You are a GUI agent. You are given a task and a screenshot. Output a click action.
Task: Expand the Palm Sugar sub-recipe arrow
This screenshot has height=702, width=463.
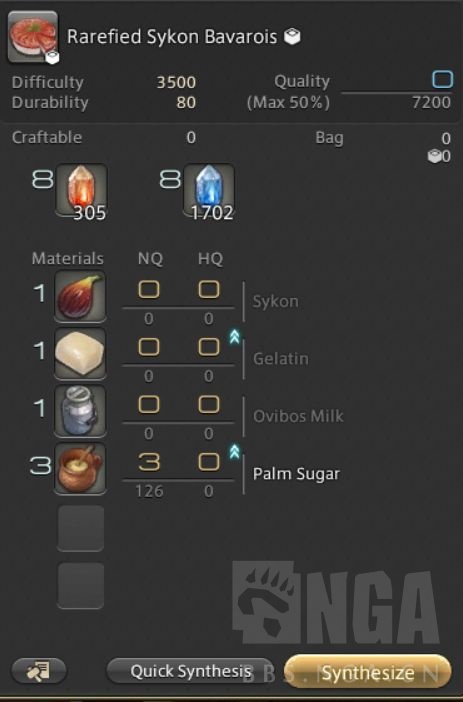coord(234,452)
